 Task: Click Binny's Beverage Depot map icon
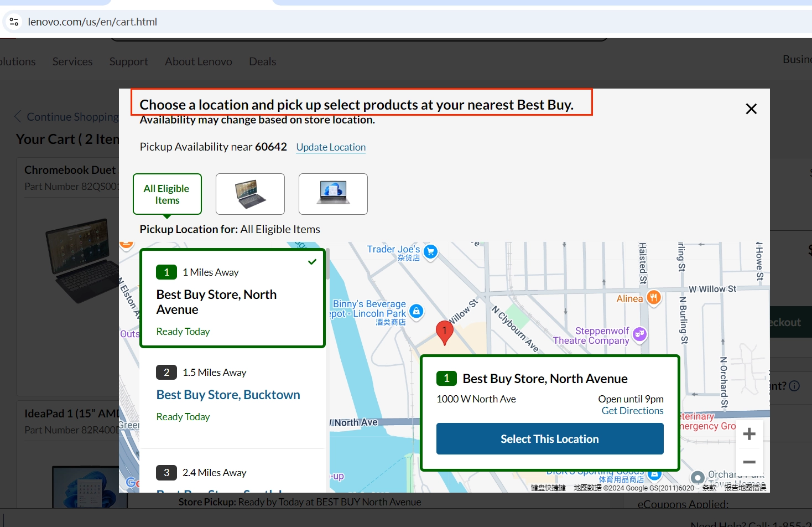click(417, 311)
